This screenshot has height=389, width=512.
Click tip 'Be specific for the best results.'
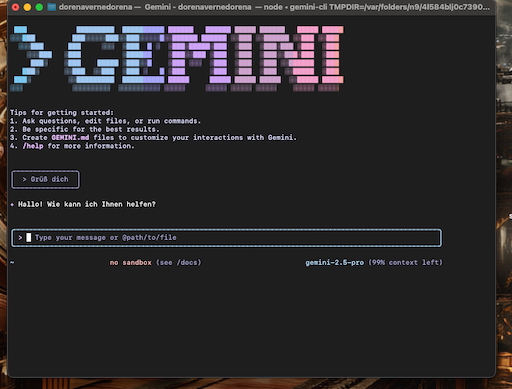[91, 129]
